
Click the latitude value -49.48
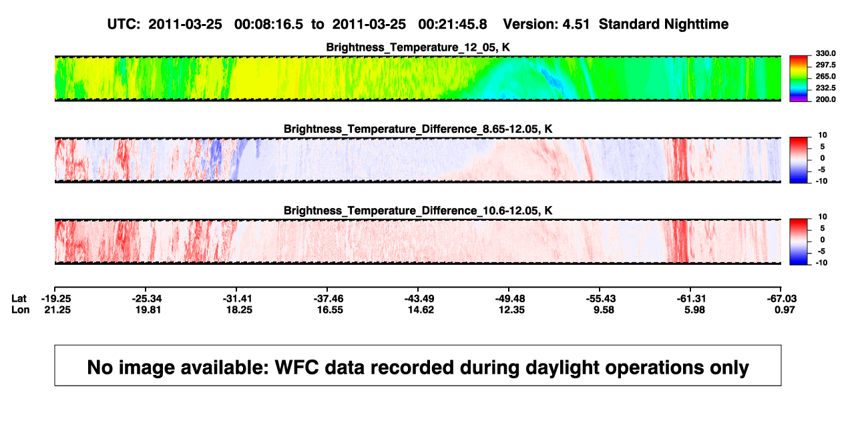pyautogui.click(x=510, y=298)
